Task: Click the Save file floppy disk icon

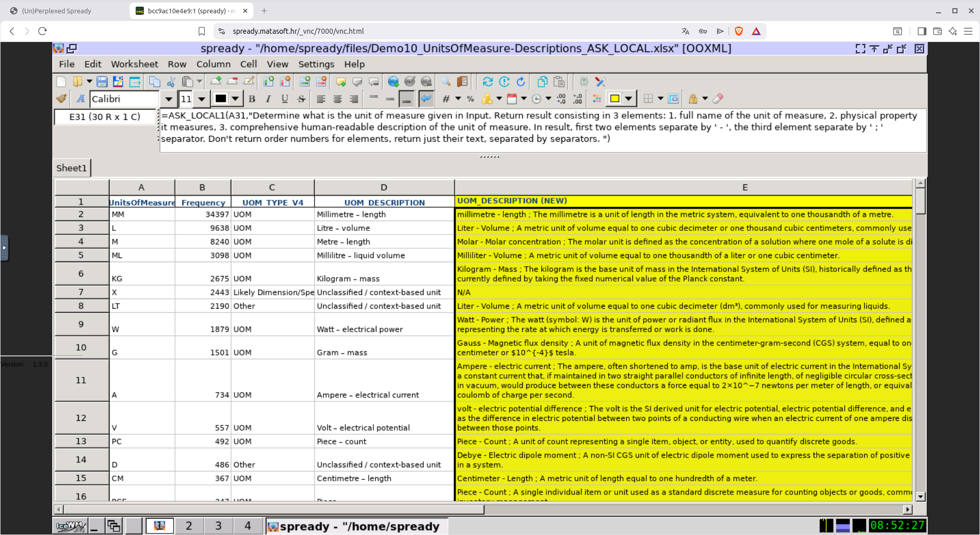Action: pyautogui.click(x=102, y=82)
